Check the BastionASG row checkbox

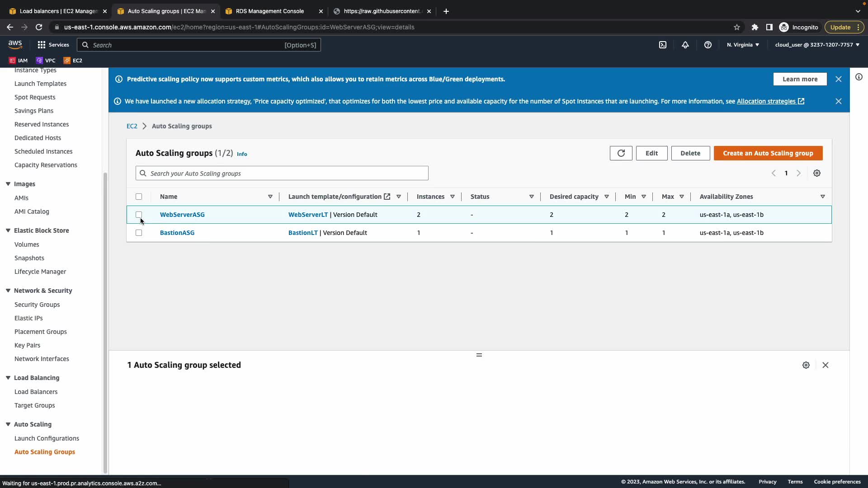tap(139, 233)
